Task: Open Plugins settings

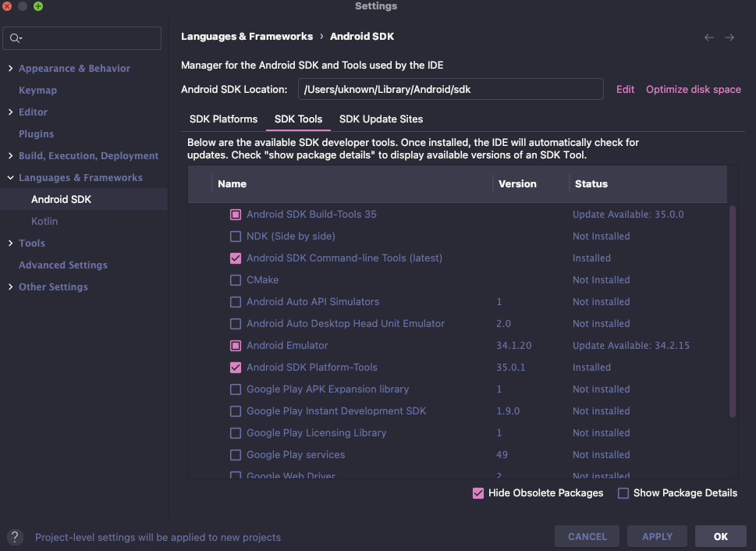Action: tap(36, 133)
